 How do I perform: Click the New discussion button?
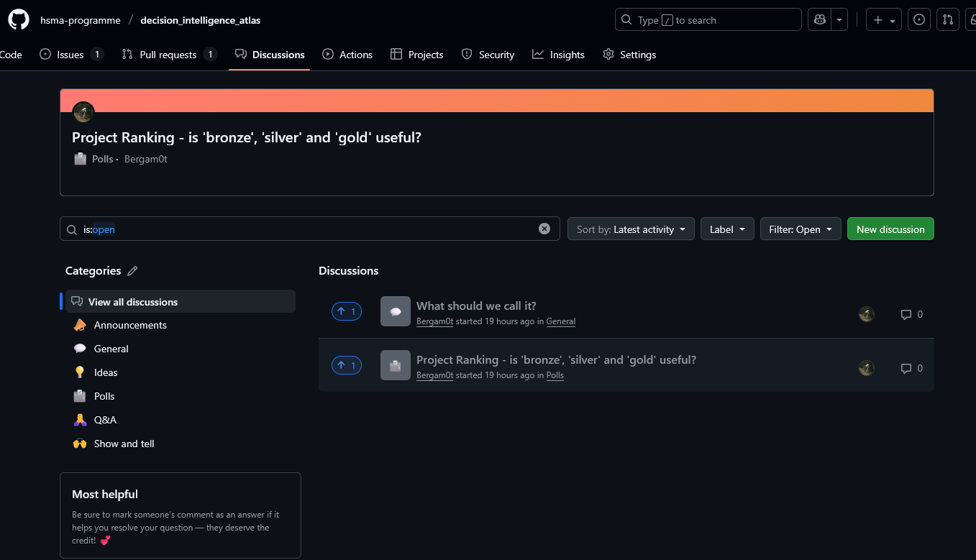click(x=890, y=229)
